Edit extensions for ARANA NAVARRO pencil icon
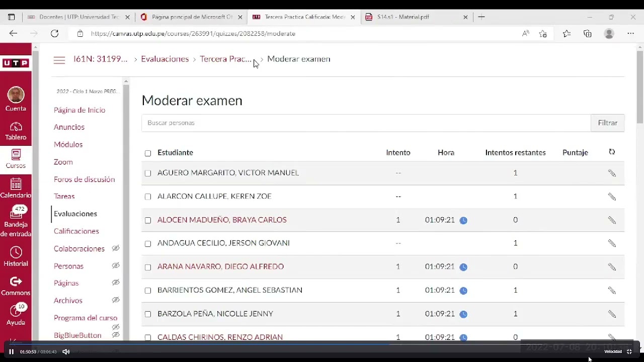This screenshot has height=362, width=644. (612, 267)
